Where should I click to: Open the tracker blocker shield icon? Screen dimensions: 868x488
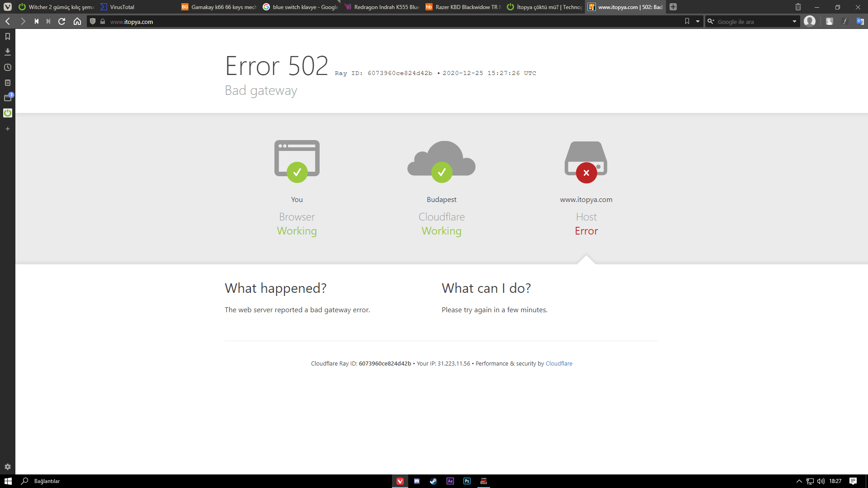point(93,21)
